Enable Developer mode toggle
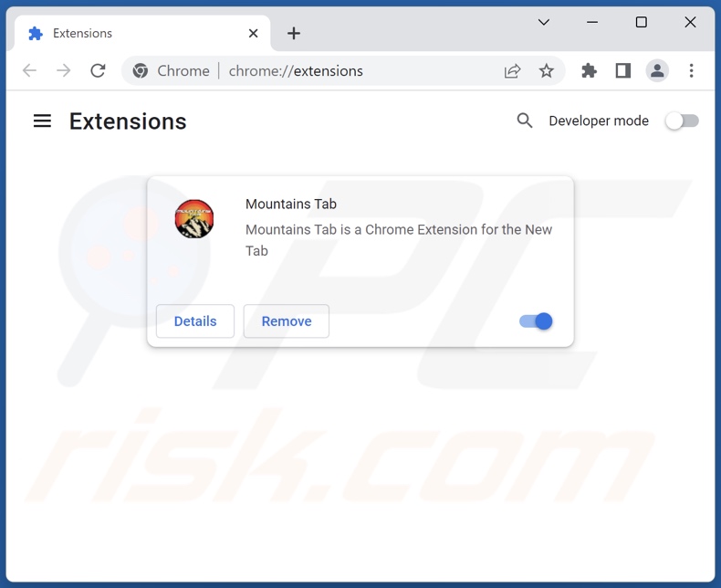Image resolution: width=721 pixels, height=588 pixels. (x=683, y=121)
